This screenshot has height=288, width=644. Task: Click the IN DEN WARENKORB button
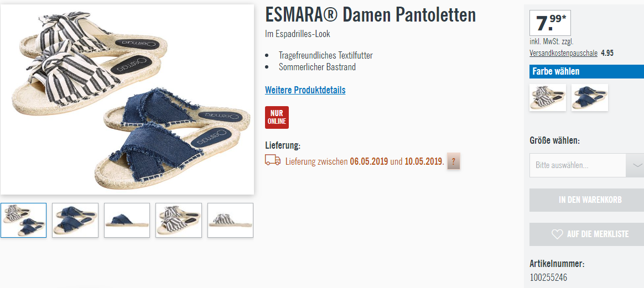586,200
